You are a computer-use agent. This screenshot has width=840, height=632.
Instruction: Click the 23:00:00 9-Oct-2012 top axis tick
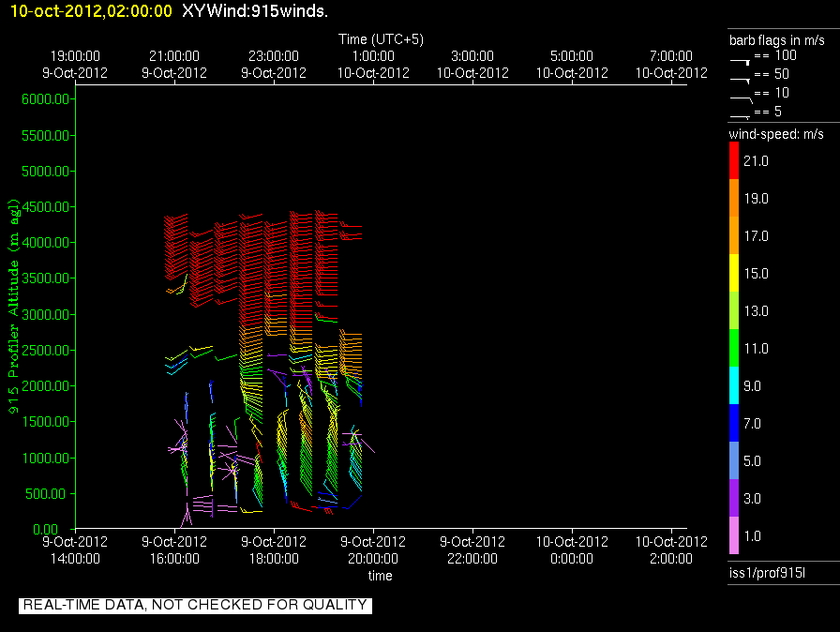coord(273,65)
